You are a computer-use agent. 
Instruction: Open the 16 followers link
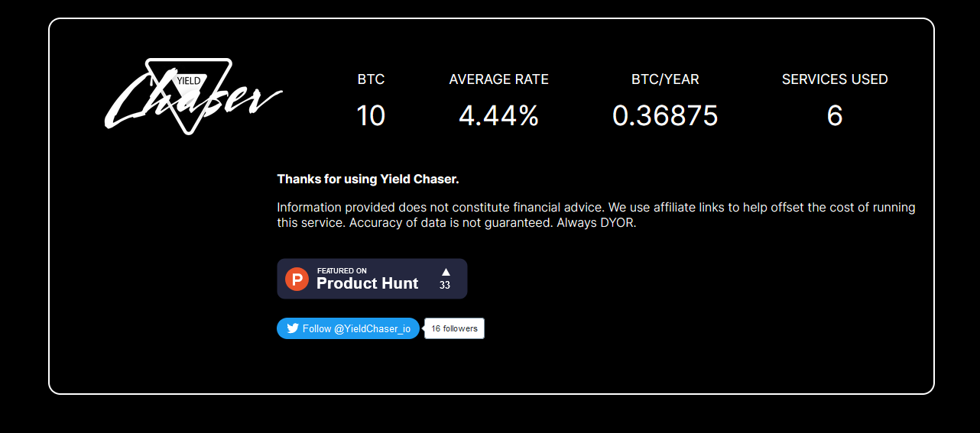click(454, 328)
